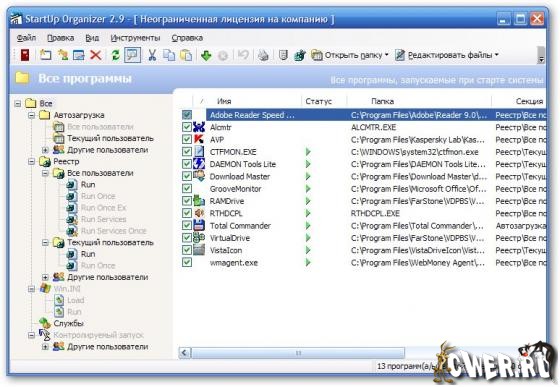Click the paste clipboard icon
Image resolution: width=560 pixels, height=387 pixels.
tap(186, 55)
